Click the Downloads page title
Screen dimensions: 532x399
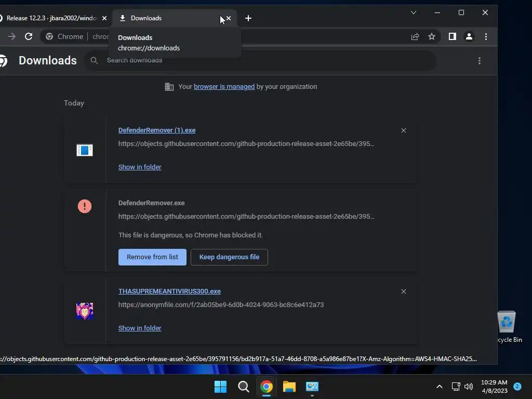(x=47, y=60)
